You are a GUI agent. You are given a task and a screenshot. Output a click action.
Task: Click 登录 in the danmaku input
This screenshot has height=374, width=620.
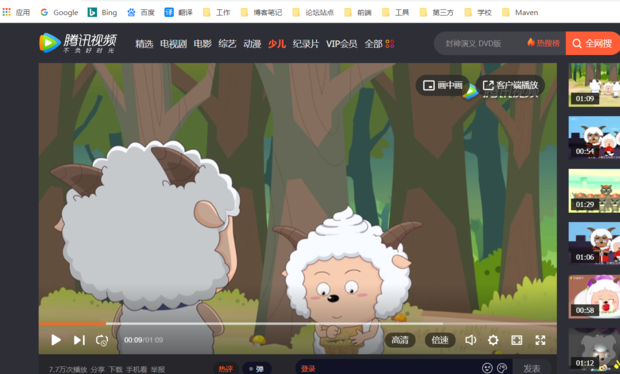pos(308,368)
